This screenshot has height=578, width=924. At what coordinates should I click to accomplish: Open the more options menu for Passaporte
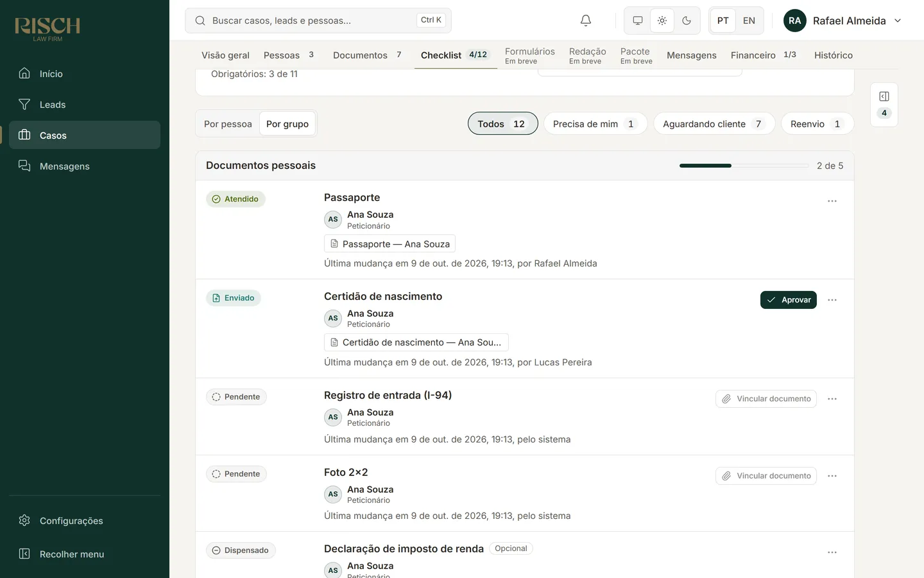click(x=832, y=201)
